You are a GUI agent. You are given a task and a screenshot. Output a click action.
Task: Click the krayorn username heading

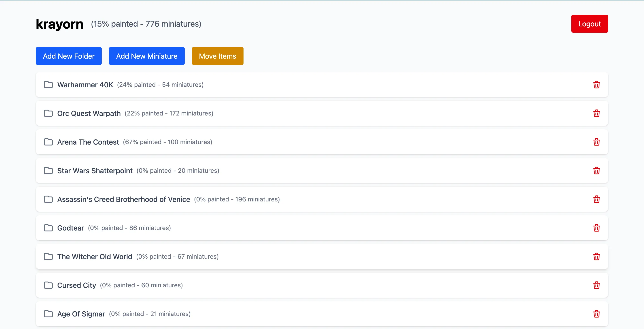[59, 24]
